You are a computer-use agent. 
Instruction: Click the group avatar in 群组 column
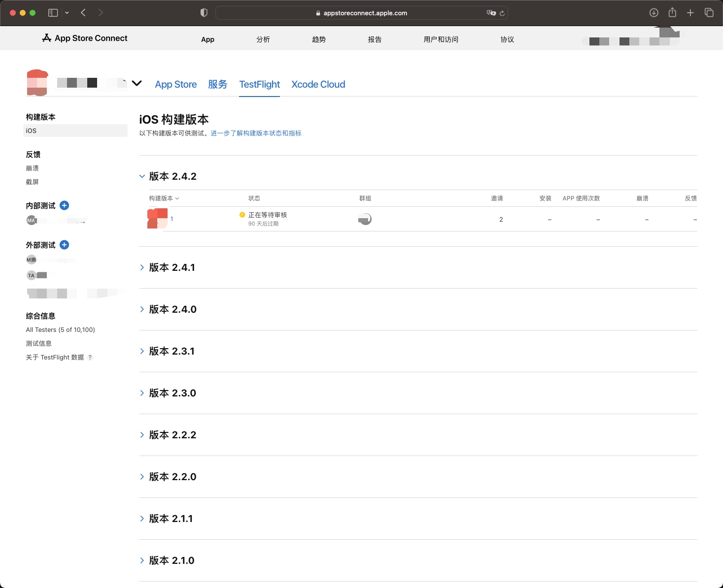[365, 219]
